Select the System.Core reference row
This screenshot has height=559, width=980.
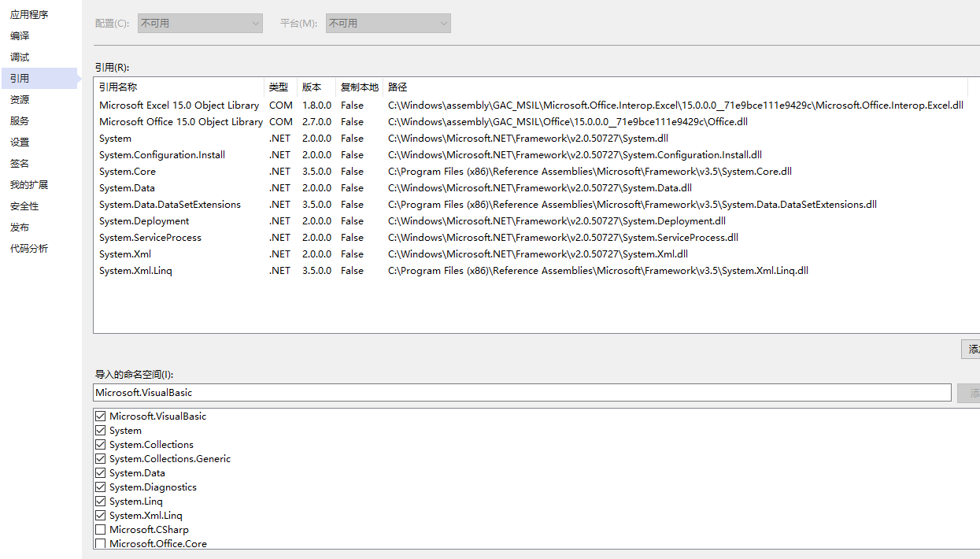(531, 172)
